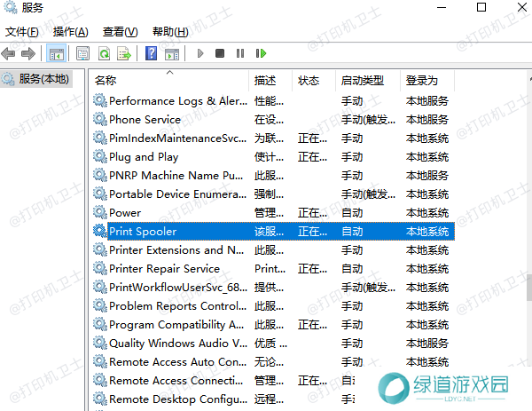Select Problem Reports Control... service
Image resolution: width=532 pixels, height=411 pixels.
click(x=273, y=306)
